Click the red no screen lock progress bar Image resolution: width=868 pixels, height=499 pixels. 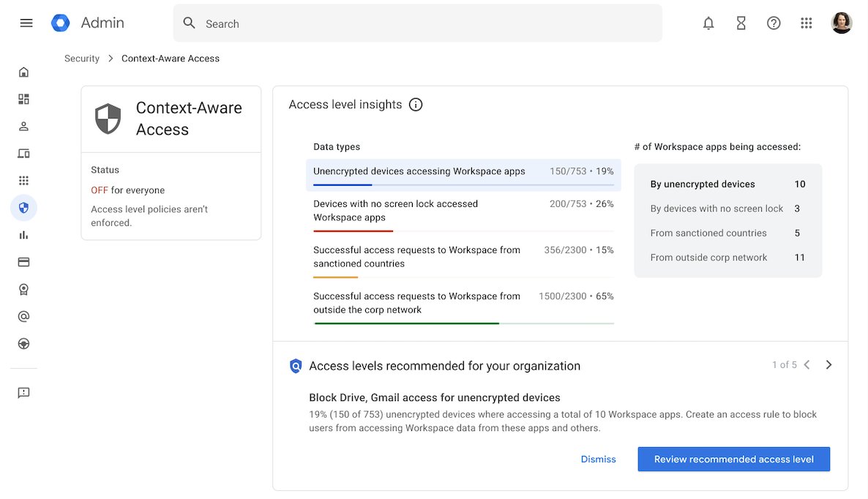[x=353, y=230]
